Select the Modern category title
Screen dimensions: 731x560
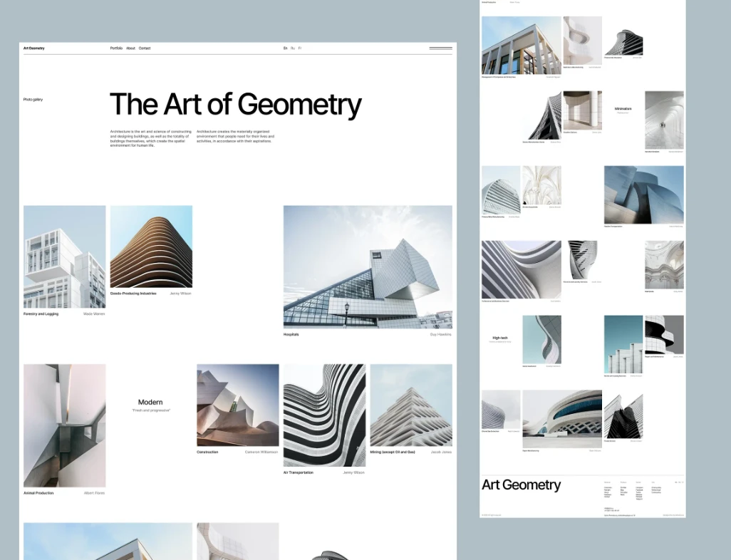click(150, 402)
